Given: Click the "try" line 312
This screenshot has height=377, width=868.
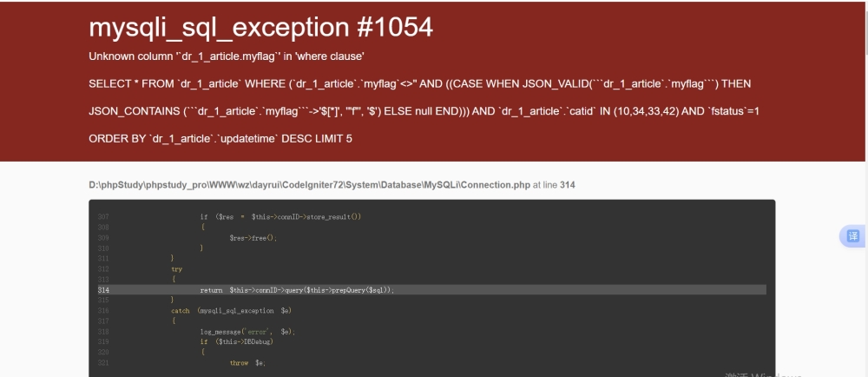Looking at the screenshot, I should (176, 269).
